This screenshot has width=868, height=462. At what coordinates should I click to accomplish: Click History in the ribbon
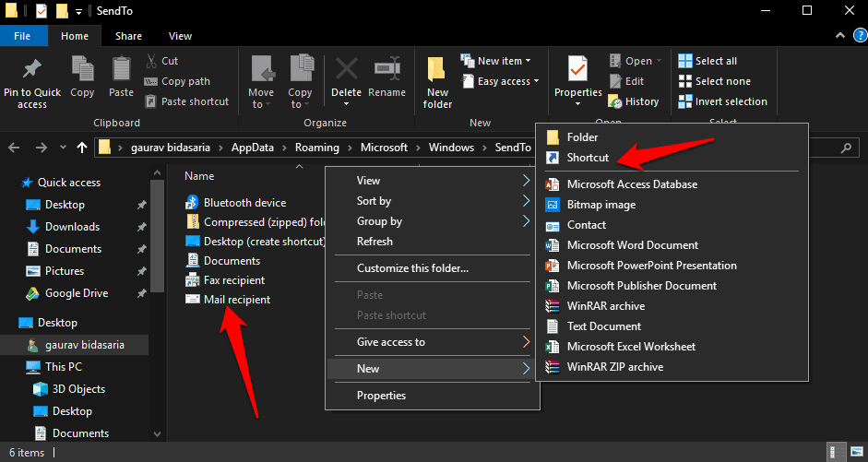click(x=634, y=101)
